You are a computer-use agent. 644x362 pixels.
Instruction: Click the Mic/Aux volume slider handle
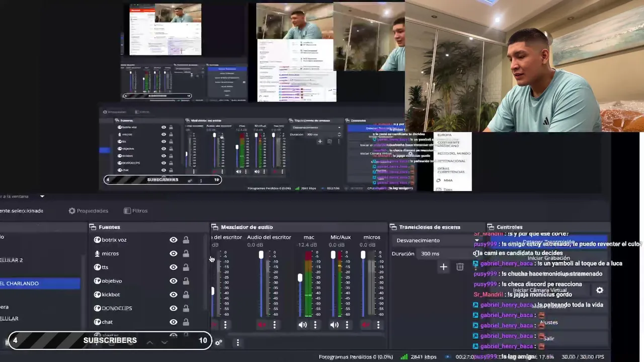(x=333, y=255)
